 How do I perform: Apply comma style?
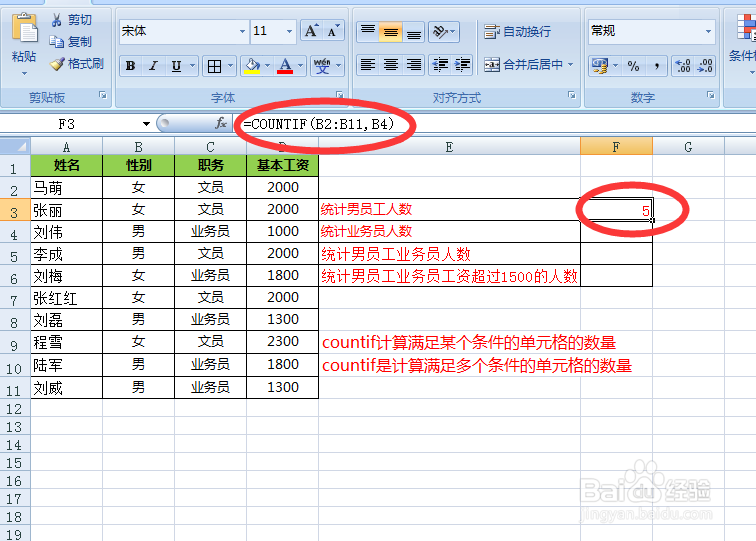coord(657,66)
